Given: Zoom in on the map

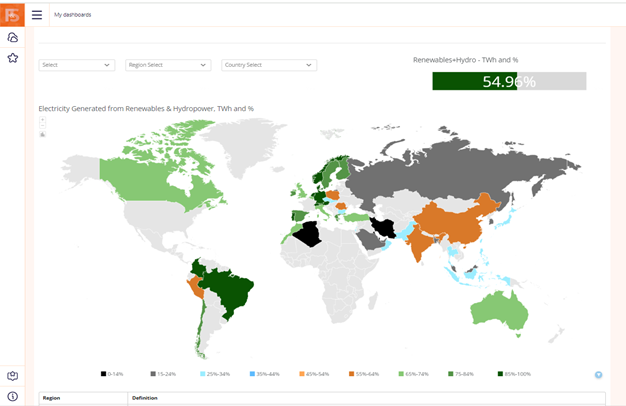Looking at the screenshot, I should click(x=42, y=119).
